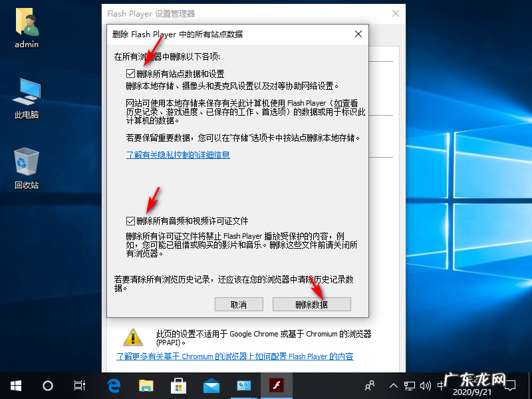This screenshot has width=532, height=399.
Task: Open the Microsoft Store app
Action: pyautogui.click(x=178, y=385)
